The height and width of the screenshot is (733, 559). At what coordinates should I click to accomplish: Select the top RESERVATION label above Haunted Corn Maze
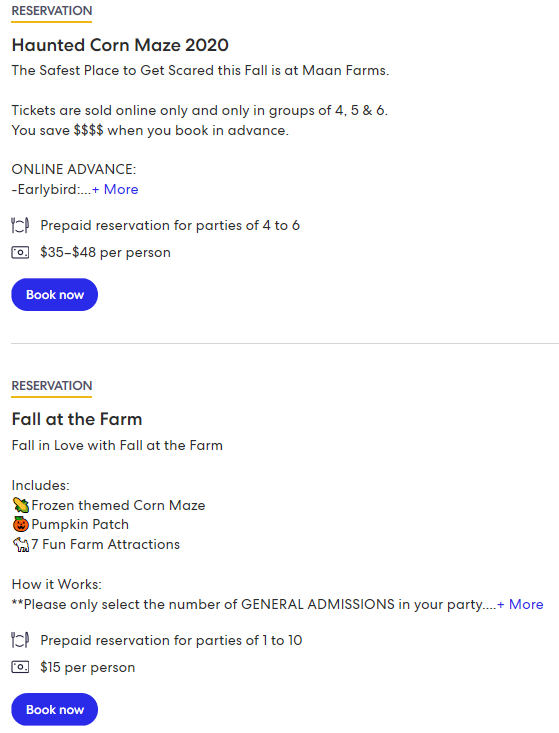tap(52, 11)
